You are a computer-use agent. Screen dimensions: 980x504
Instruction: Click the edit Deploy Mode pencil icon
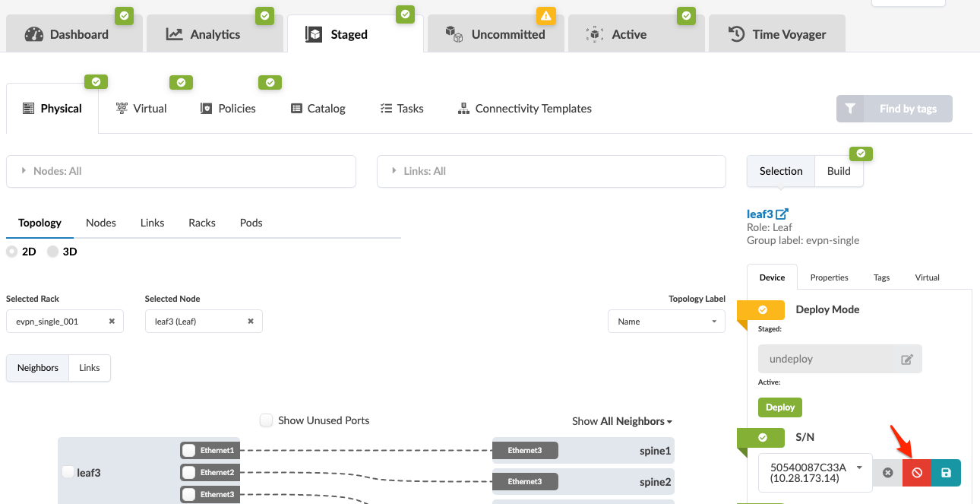pyautogui.click(x=906, y=360)
